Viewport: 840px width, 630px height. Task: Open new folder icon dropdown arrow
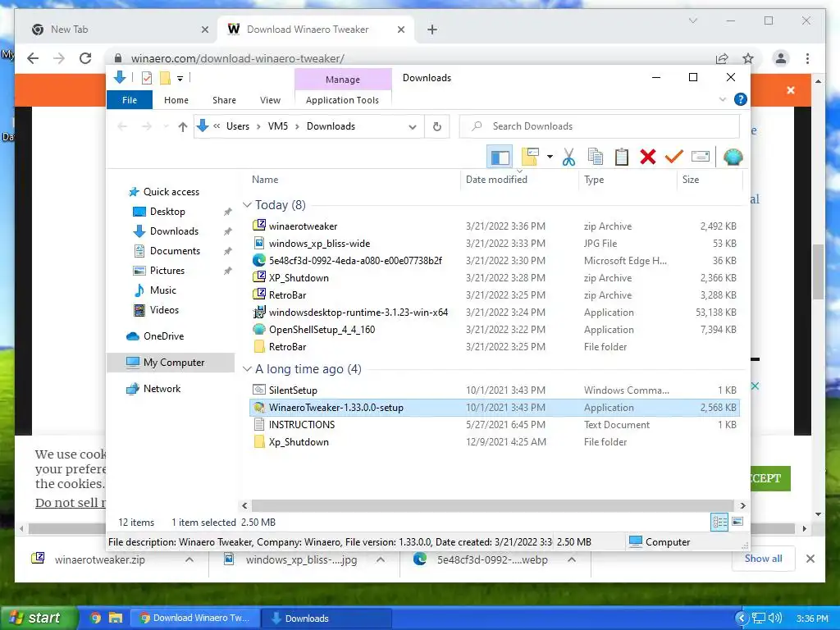pyautogui.click(x=550, y=157)
